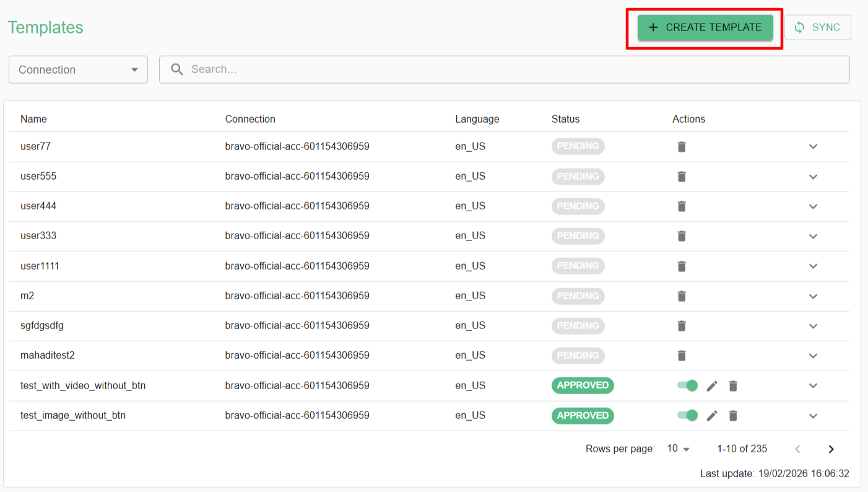
Task: Open the Connection filter dropdown
Action: (78, 69)
